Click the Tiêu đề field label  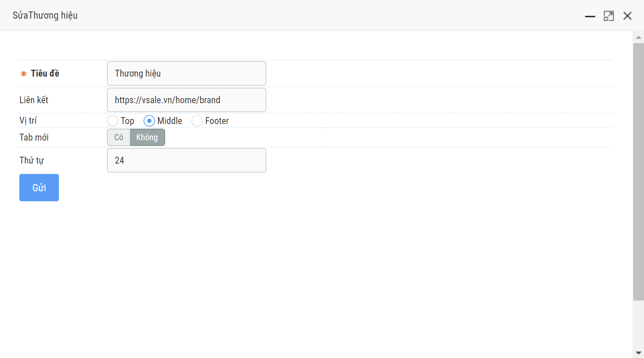pyautogui.click(x=45, y=73)
